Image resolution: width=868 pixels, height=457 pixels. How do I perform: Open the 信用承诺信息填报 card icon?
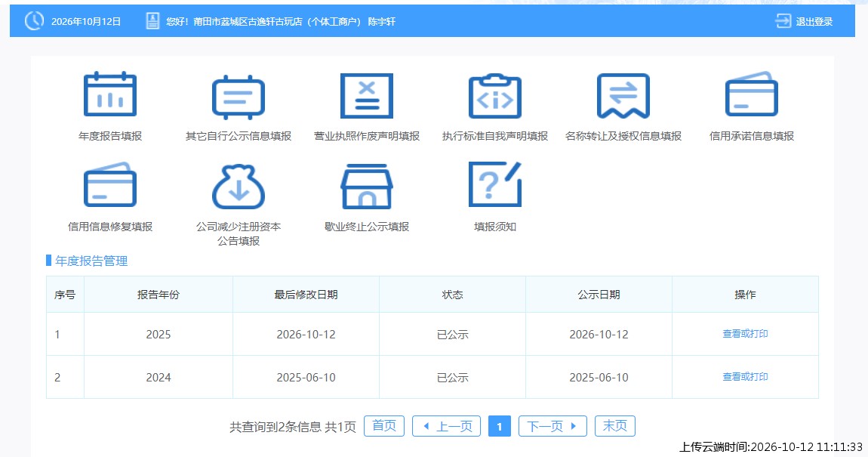point(752,94)
